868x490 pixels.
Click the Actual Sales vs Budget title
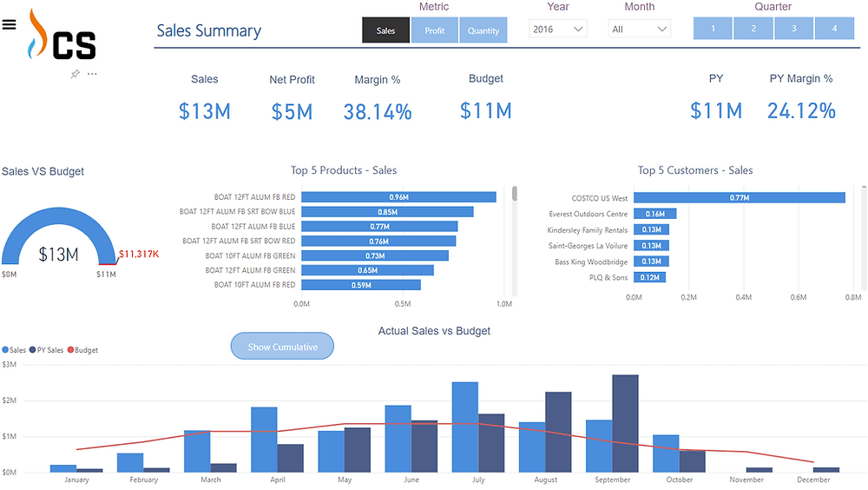[x=434, y=331]
